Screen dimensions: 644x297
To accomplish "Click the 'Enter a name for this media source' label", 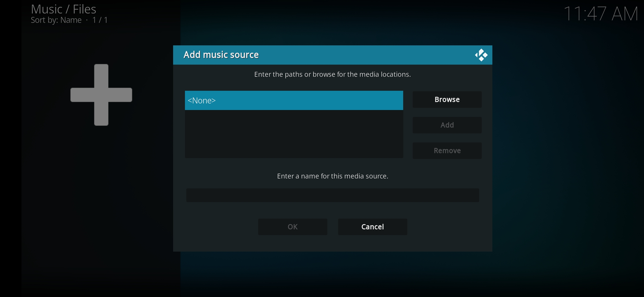I will [x=332, y=176].
